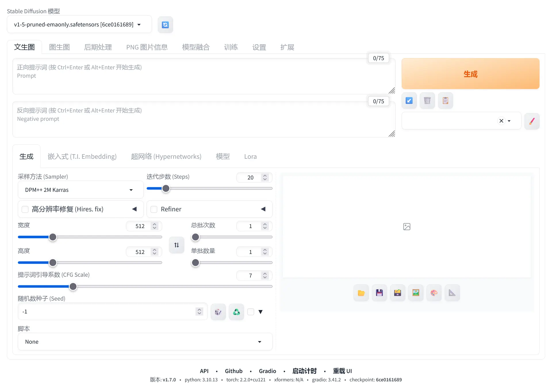Click the blue arrow read-parameters icon

coord(409,101)
